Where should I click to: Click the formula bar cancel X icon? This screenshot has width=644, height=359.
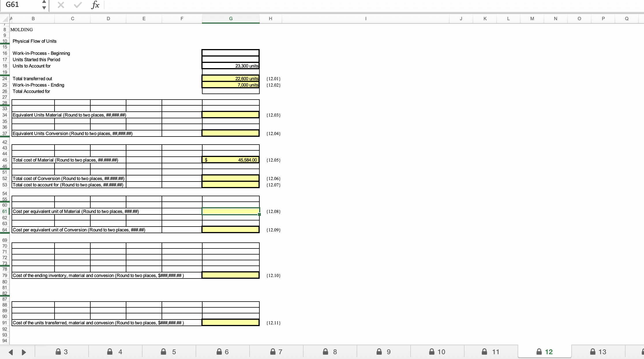[x=61, y=5]
